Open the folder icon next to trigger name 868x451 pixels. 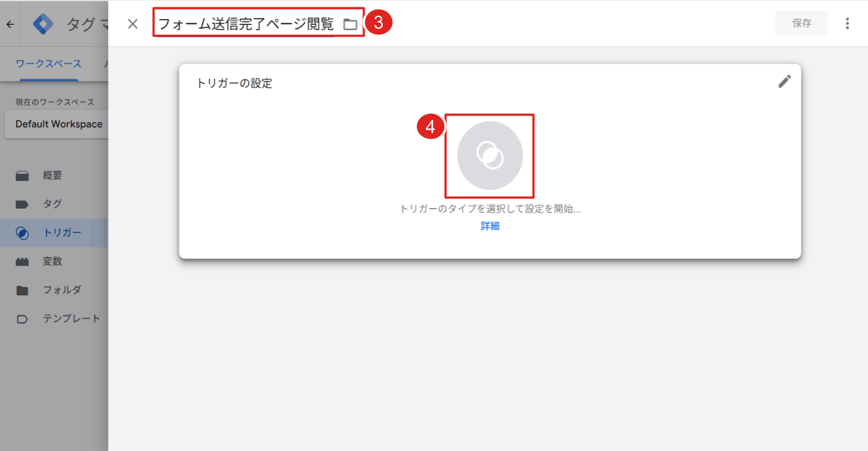point(351,24)
